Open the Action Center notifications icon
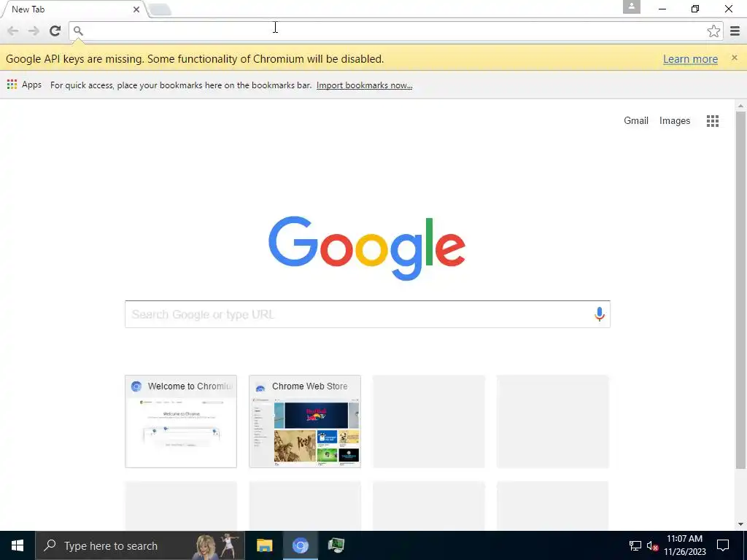 [723, 545]
